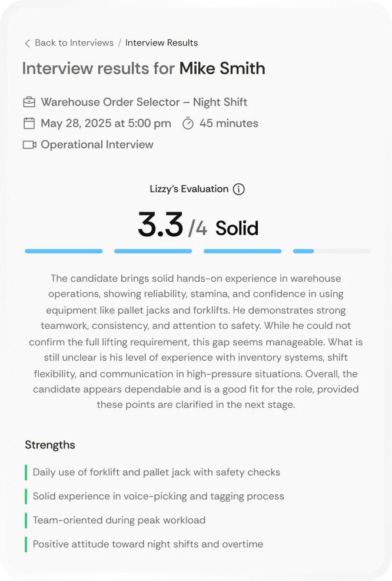Viewport: 392px width, 581px height.
Task: Click the voice-picking strength entry
Action: [x=158, y=496]
